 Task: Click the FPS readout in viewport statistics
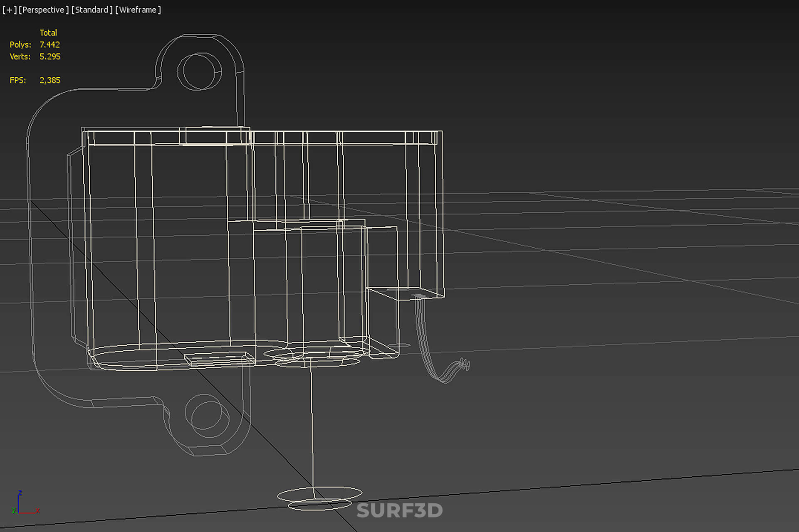click(x=35, y=80)
